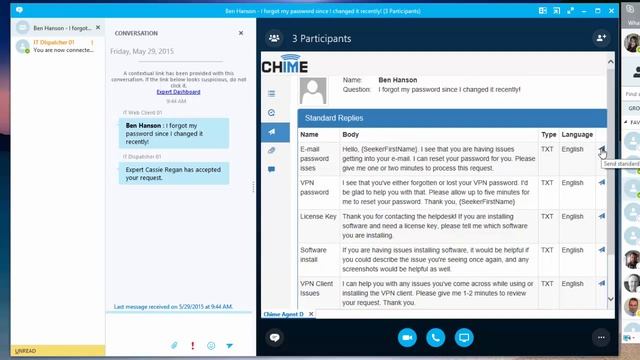Select the Software install reply name
This screenshot has height=360, width=640.
(x=313, y=255)
